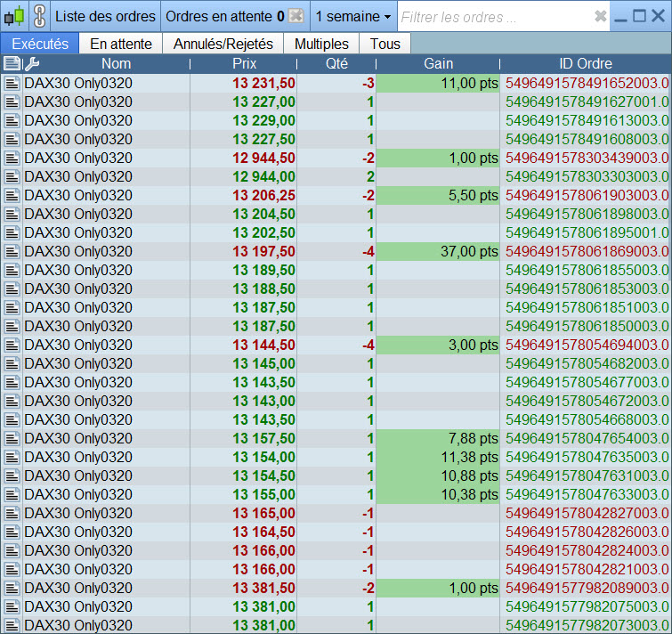Sort by the Prix column header

click(x=244, y=63)
